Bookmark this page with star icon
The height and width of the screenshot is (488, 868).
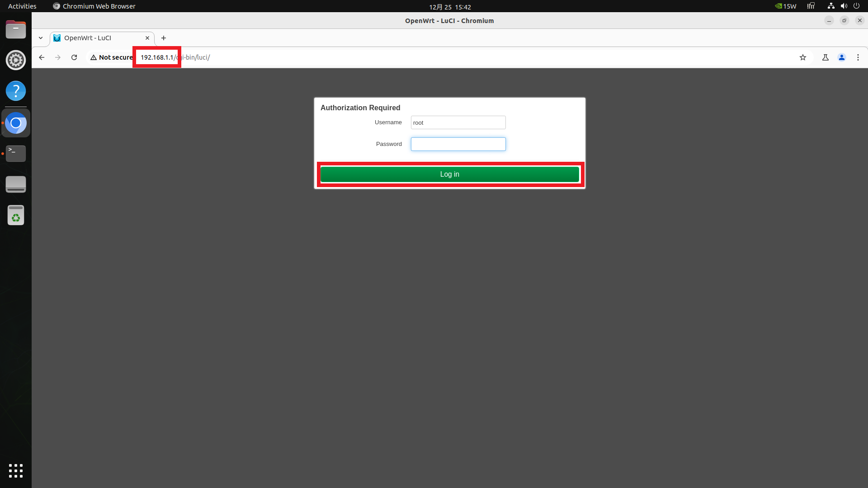803,57
